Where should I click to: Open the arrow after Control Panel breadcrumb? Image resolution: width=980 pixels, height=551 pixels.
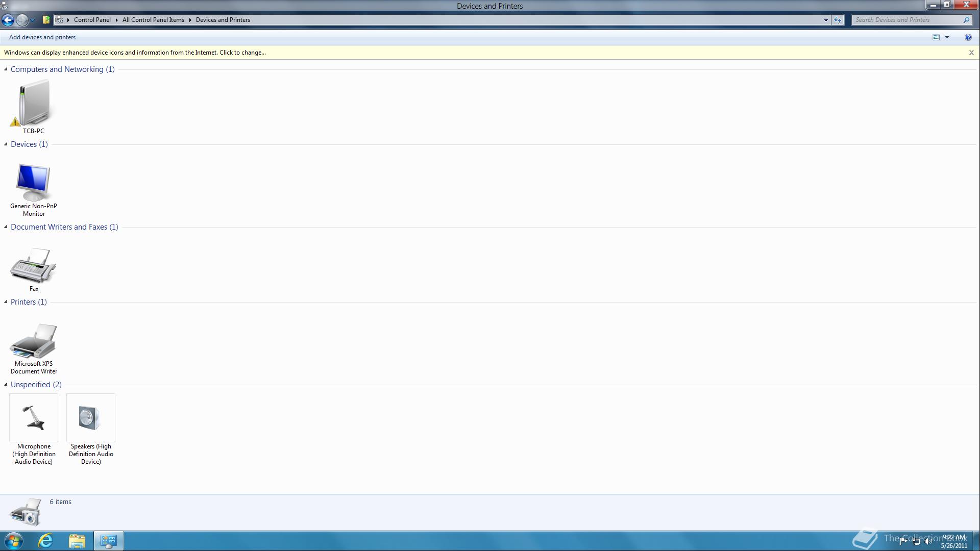click(116, 20)
